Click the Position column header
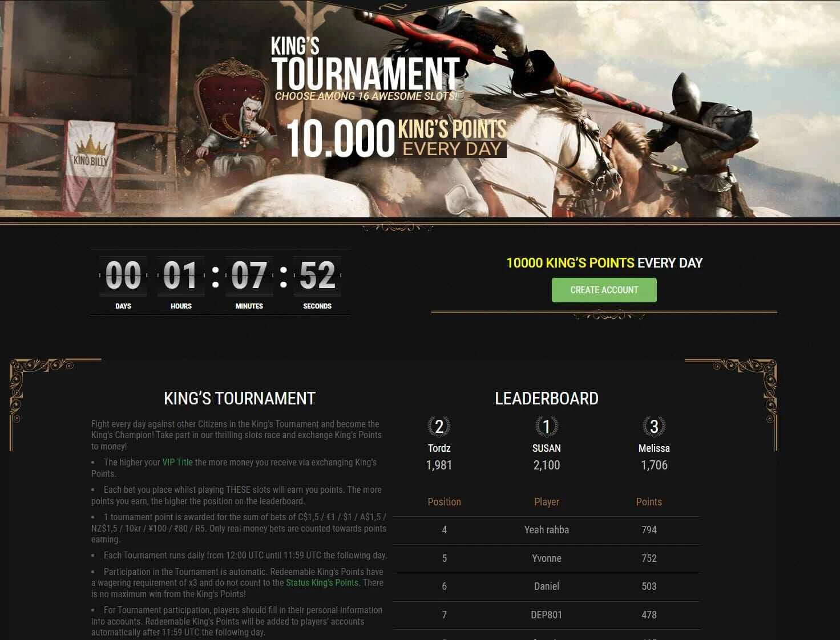Screen dimensions: 840x640 coord(444,502)
